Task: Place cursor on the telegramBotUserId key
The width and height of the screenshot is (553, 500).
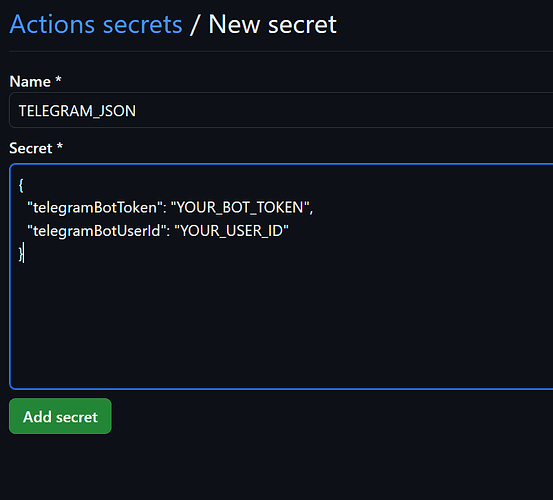Action: coord(97,231)
